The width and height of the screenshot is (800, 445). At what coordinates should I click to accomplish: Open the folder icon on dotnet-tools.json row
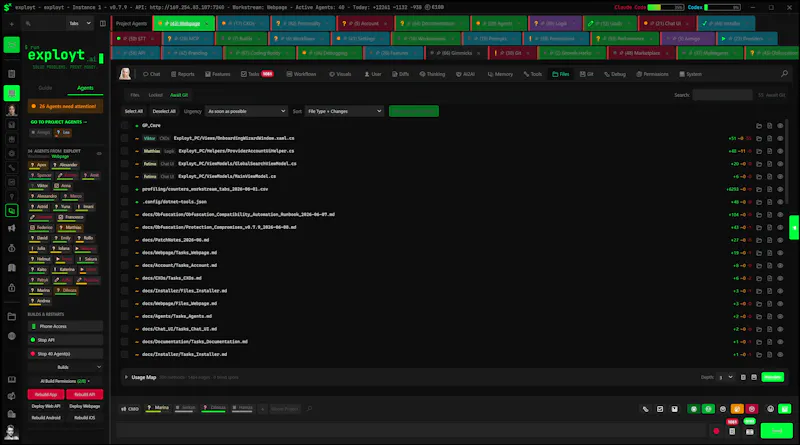(759, 202)
